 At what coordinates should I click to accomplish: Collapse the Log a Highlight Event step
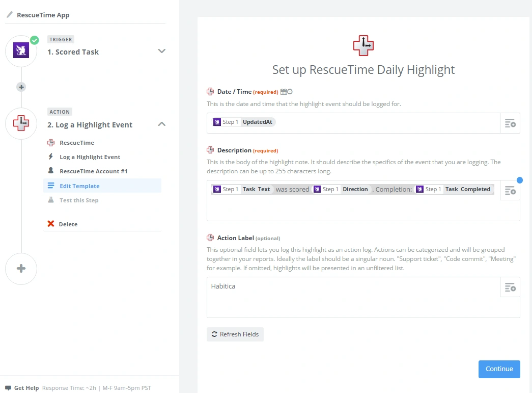pos(161,124)
